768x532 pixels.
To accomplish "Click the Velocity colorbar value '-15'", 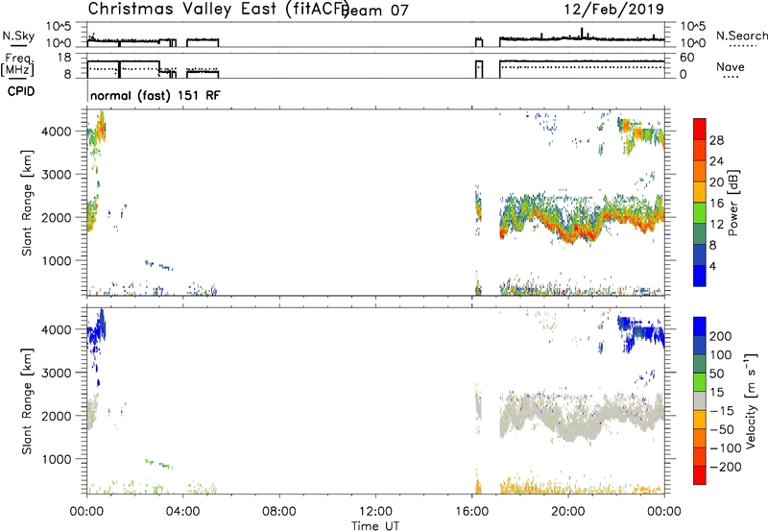I will point(722,411).
